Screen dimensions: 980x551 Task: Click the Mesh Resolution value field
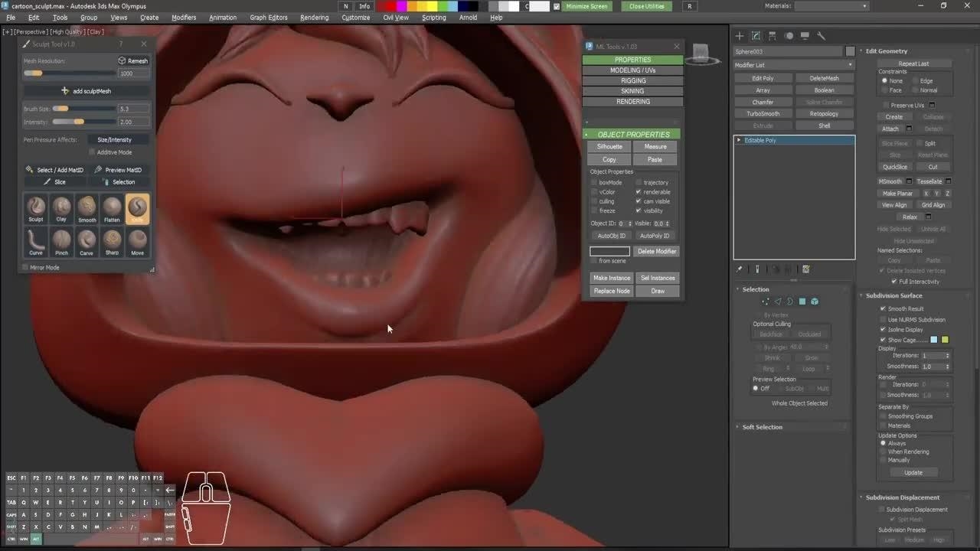[x=133, y=73]
